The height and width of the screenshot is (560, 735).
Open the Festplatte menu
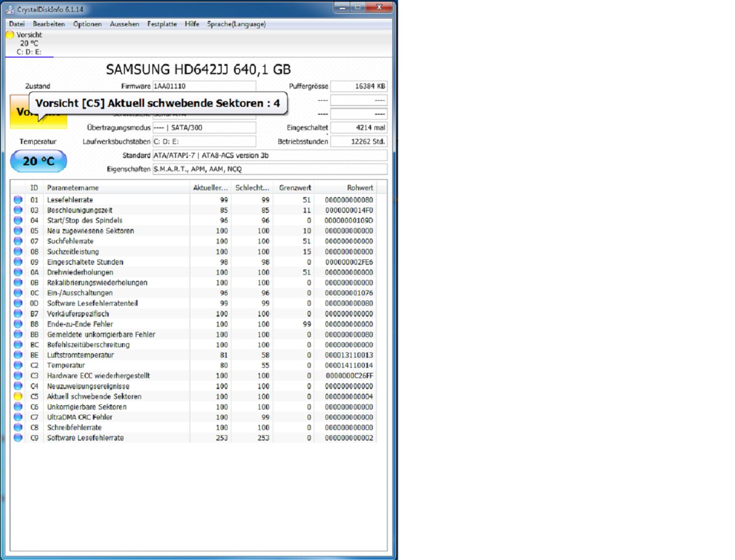[162, 24]
